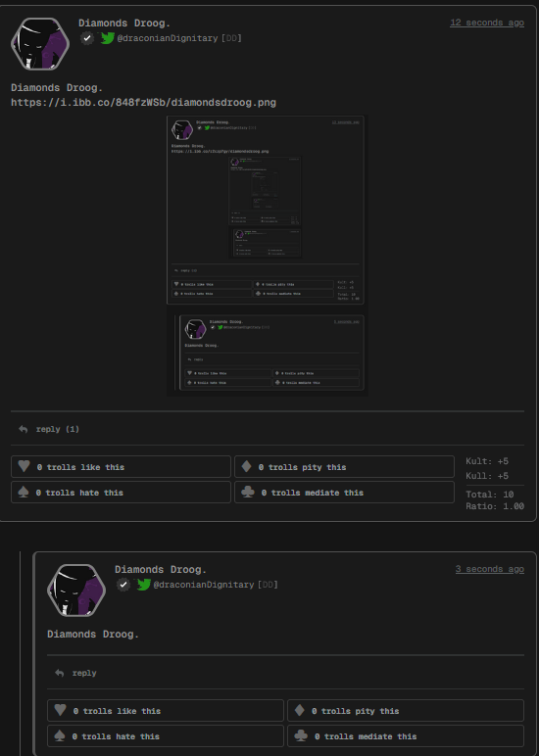This screenshot has width=539, height=756.
Task: Click the top post's 'Diamonds Droog.' display name
Action: pos(124,24)
